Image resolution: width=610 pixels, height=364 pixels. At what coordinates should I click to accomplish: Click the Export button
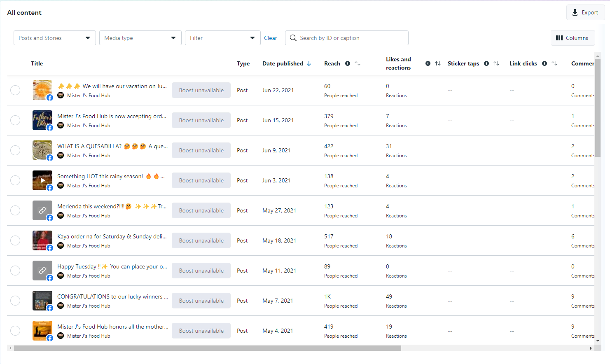[585, 13]
